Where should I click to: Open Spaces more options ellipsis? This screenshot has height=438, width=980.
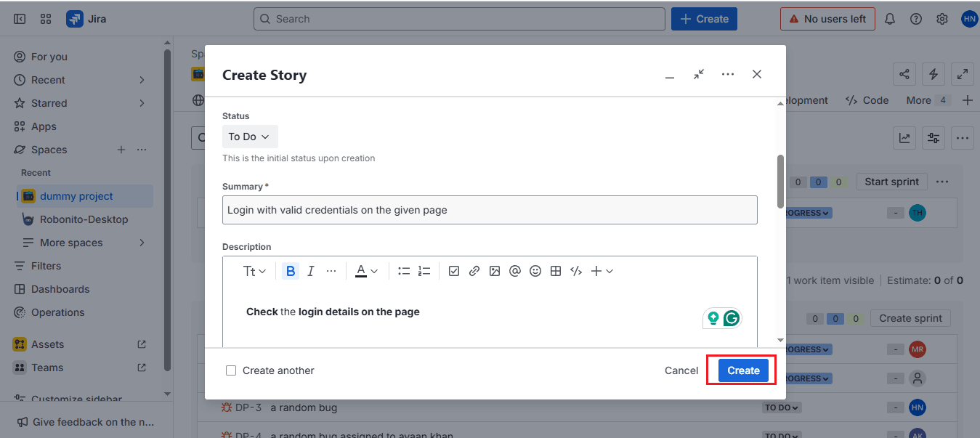pos(142,150)
